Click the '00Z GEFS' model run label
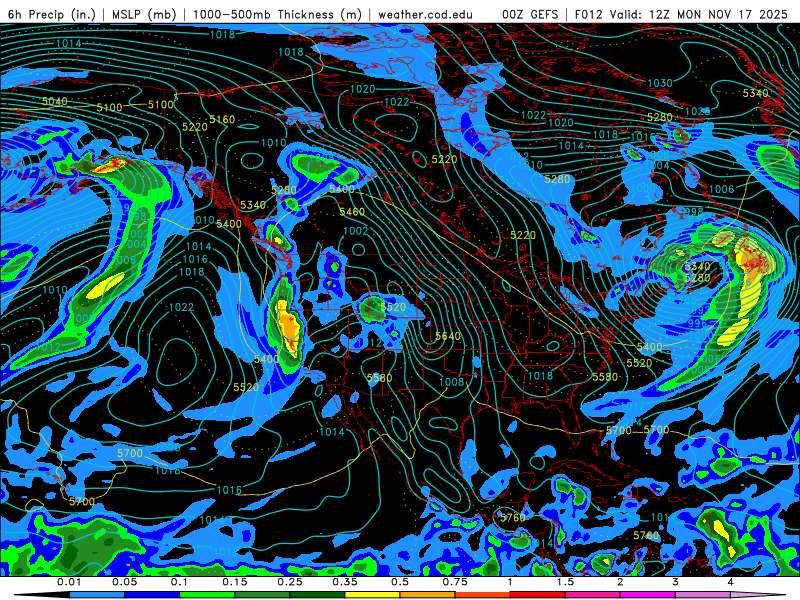This screenshot has width=800, height=600. pyautogui.click(x=529, y=14)
